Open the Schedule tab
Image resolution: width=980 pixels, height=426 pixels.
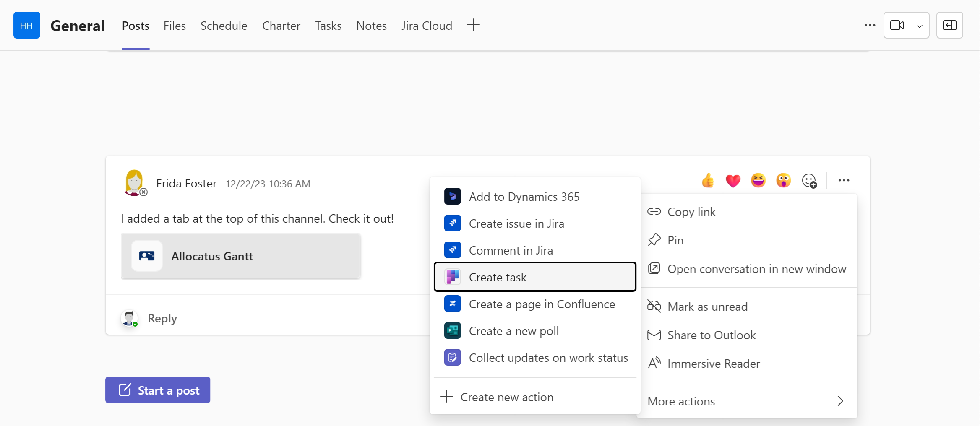224,26
